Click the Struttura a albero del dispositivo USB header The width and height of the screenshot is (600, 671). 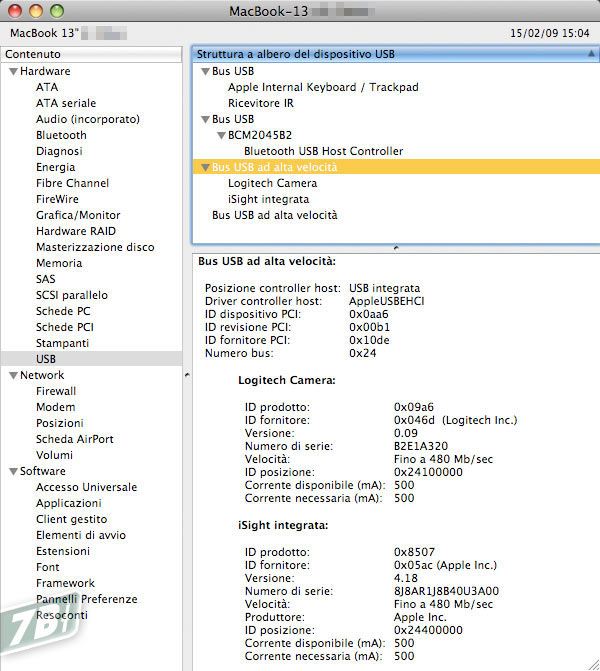pos(396,54)
